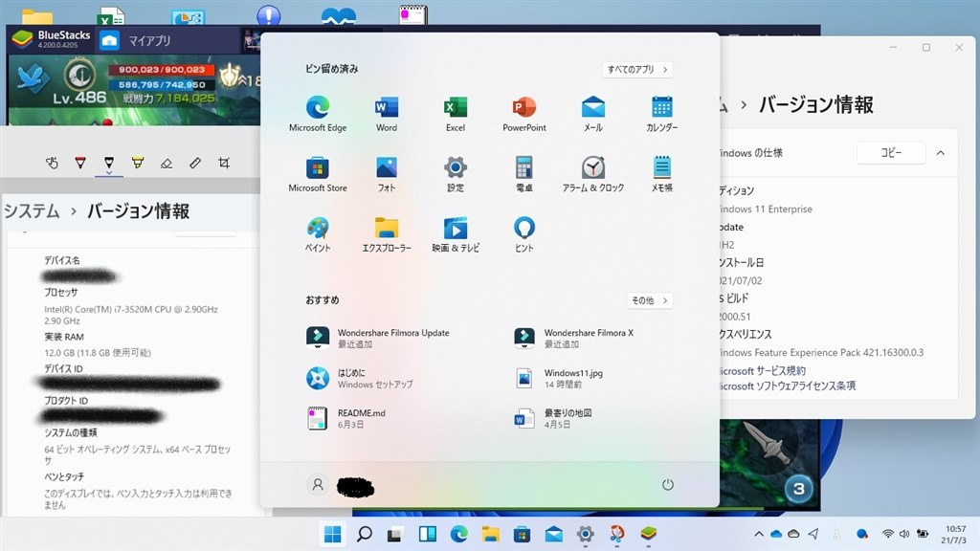Open 映画 & テレビ app
Viewport: 980px width, 551px height.
pyautogui.click(x=455, y=234)
